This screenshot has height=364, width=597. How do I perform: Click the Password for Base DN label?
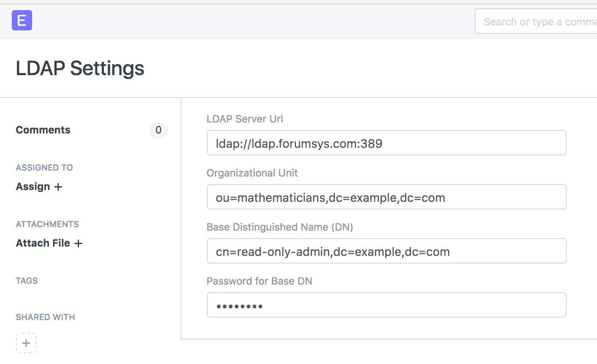click(x=259, y=281)
